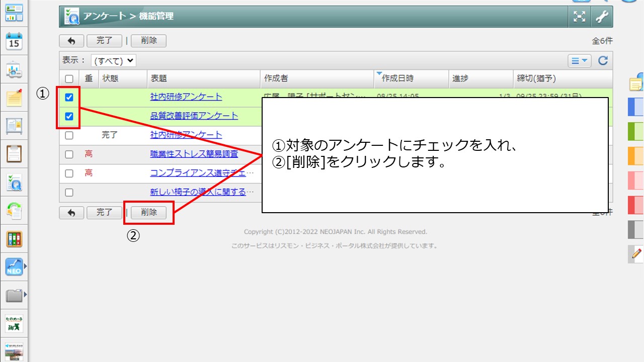Open the questionnaire icon in left sidebar

point(14,183)
